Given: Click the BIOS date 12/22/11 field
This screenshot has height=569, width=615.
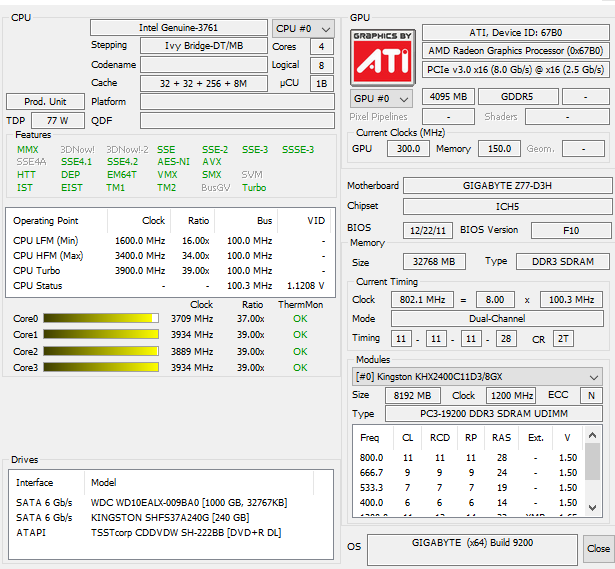Looking at the screenshot, I should coord(428,230).
